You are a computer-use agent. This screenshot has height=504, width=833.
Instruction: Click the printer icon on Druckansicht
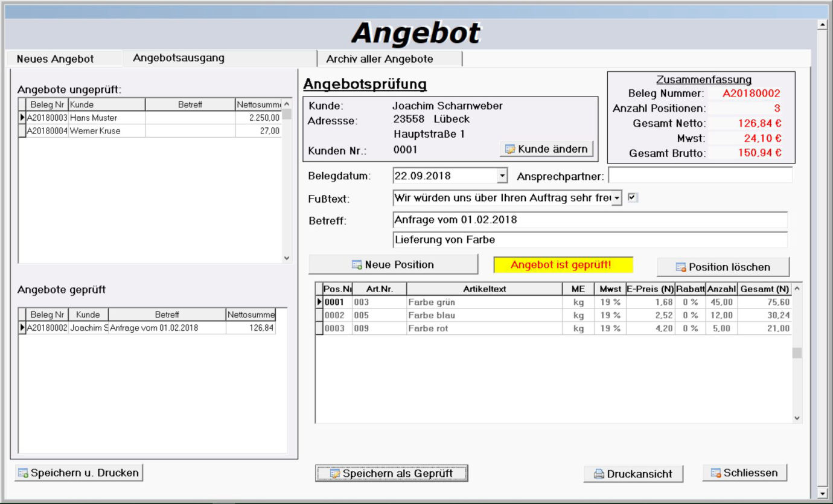click(x=599, y=474)
